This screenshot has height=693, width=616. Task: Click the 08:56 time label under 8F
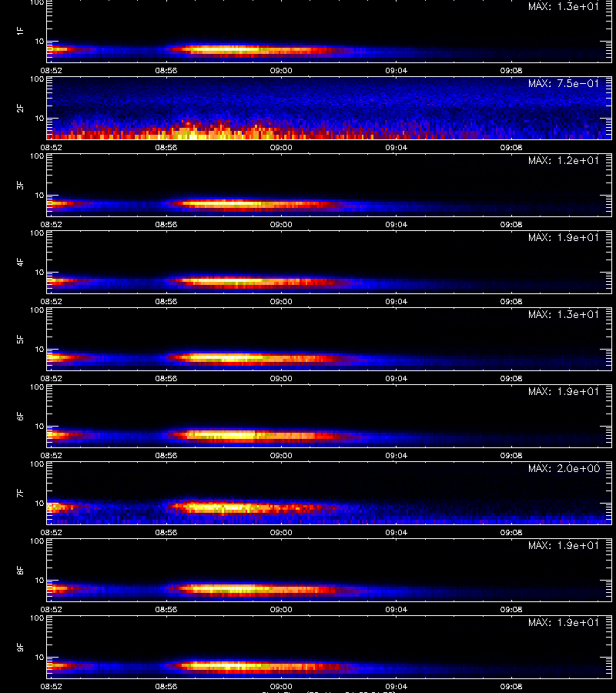[x=166, y=610]
